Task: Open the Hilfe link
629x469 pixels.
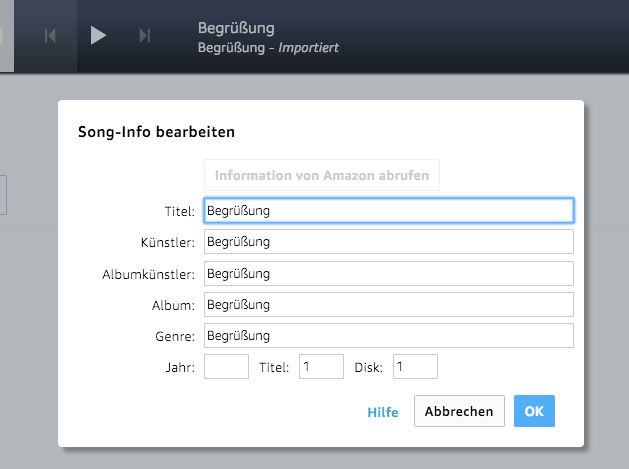Action: pos(382,412)
